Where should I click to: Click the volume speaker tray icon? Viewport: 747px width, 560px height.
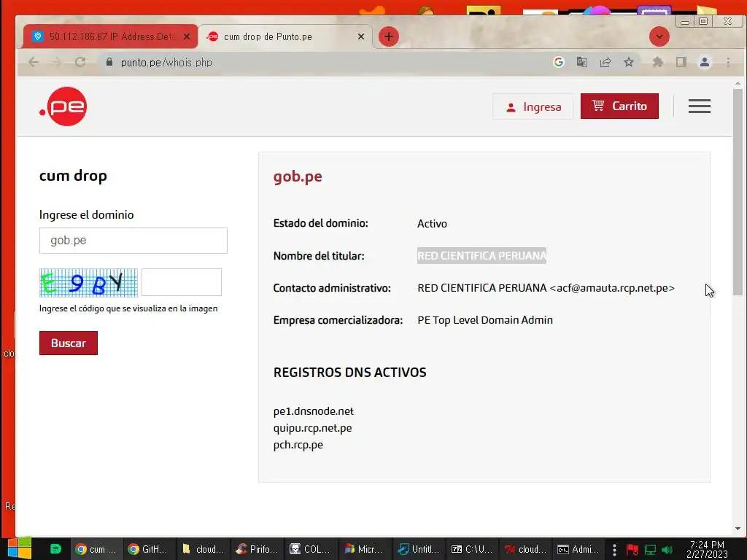[x=667, y=550]
